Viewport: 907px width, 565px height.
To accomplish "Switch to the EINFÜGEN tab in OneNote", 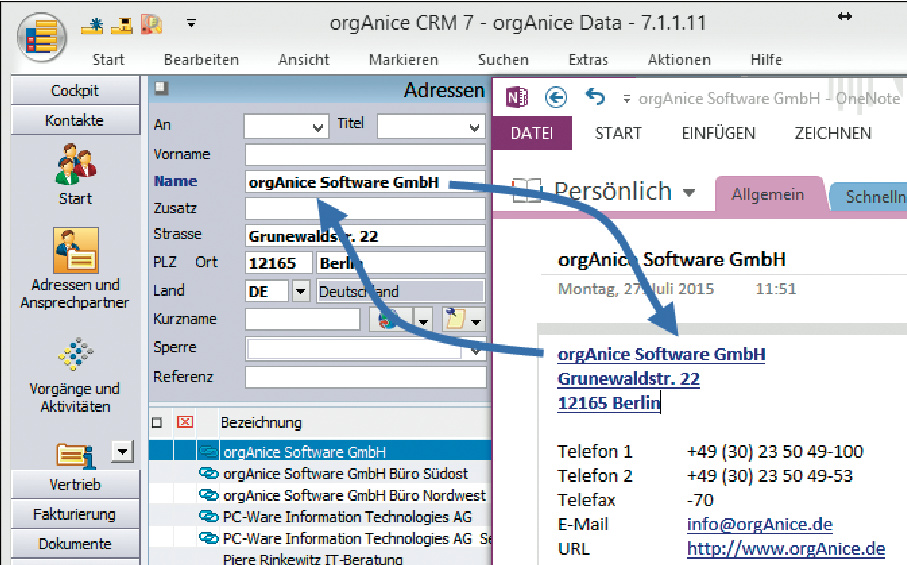I will (x=718, y=133).
